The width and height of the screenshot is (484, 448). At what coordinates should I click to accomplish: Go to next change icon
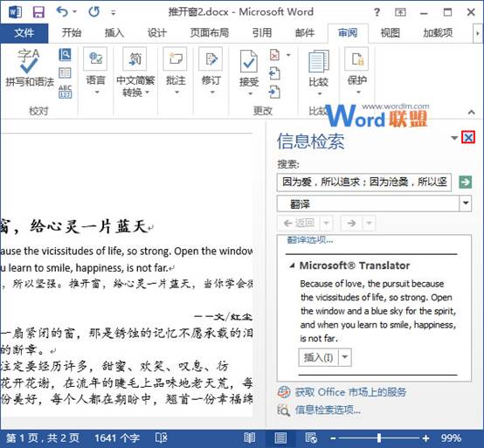(x=274, y=92)
